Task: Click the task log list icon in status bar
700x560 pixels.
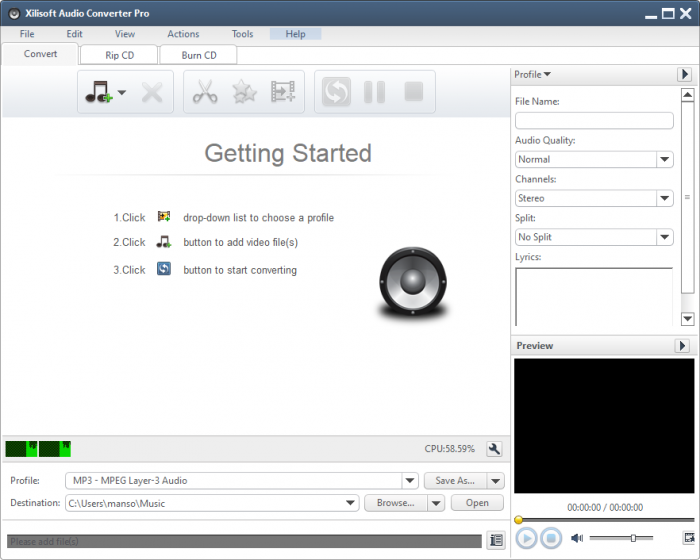Action: 496,541
